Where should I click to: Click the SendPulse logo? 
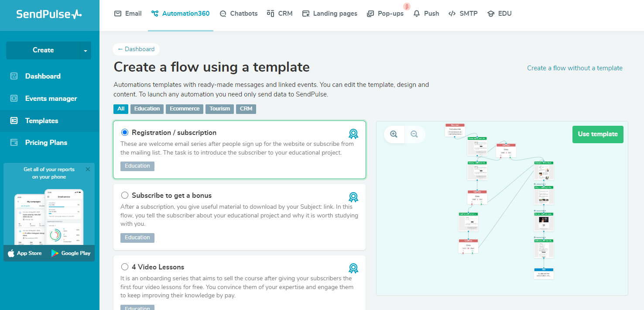(49, 14)
